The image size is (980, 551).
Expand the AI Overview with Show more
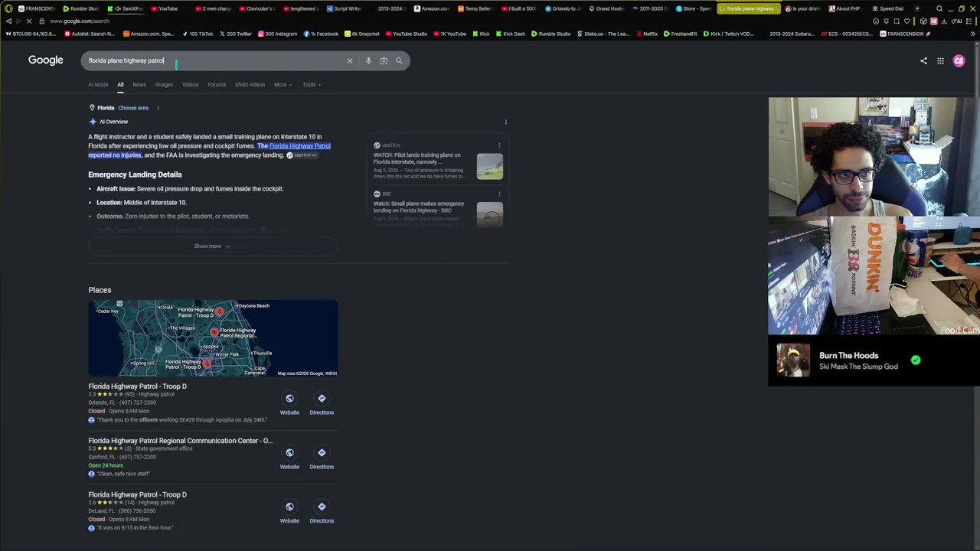[212, 246]
